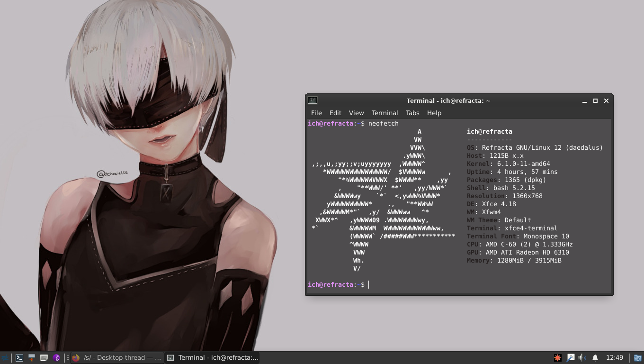This screenshot has width=644, height=364.
Task: Launch the file manager panel icon
Action: pos(32,358)
